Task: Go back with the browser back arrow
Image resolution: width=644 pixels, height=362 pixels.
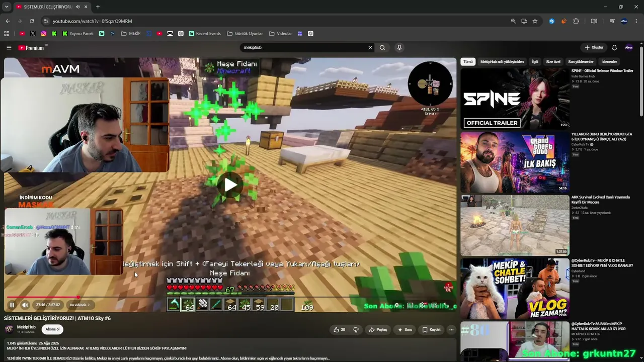Action: tap(8, 21)
